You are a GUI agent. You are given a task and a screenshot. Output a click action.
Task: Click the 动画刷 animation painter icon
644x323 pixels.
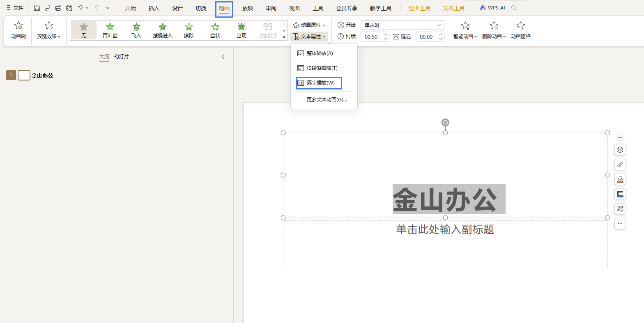tap(18, 31)
